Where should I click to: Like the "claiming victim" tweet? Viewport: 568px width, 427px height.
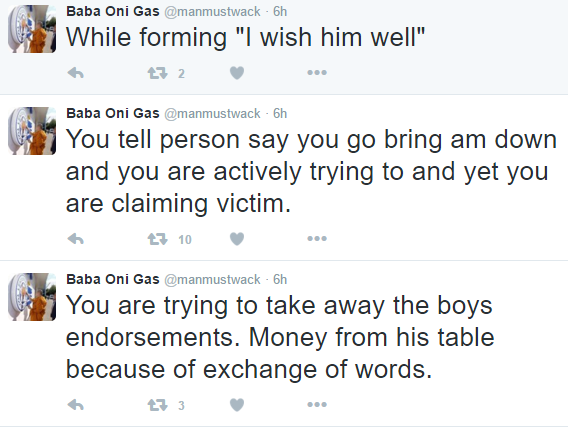click(237, 239)
